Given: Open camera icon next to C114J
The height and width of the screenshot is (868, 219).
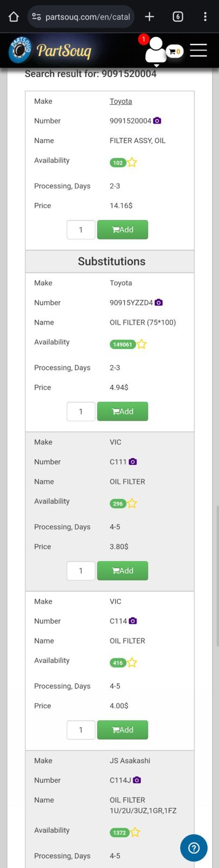Looking at the screenshot, I should point(137,780).
